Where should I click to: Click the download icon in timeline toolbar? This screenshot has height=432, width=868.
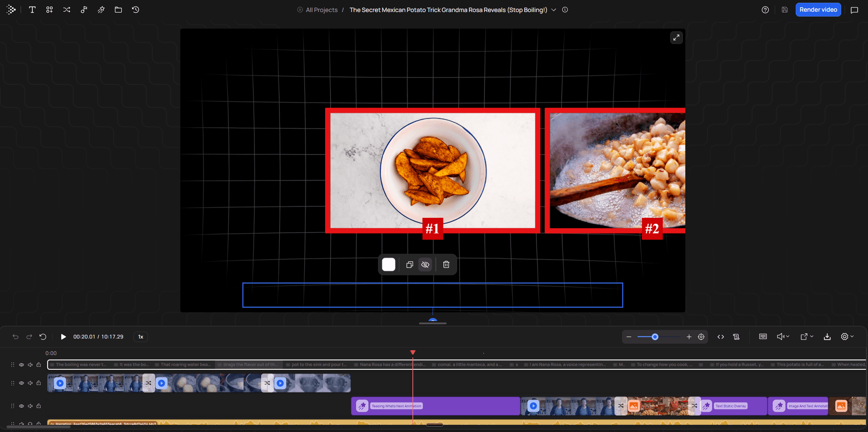pos(827,337)
